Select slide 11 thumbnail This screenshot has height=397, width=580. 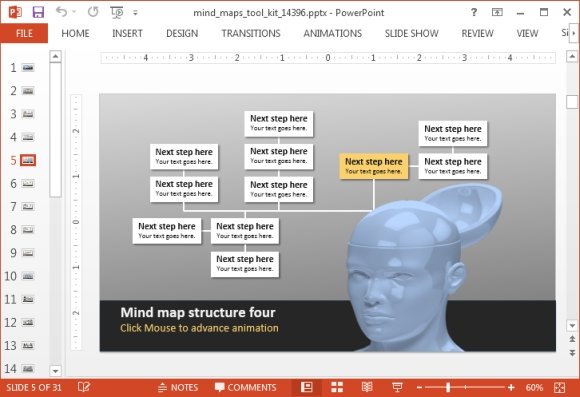(28, 299)
